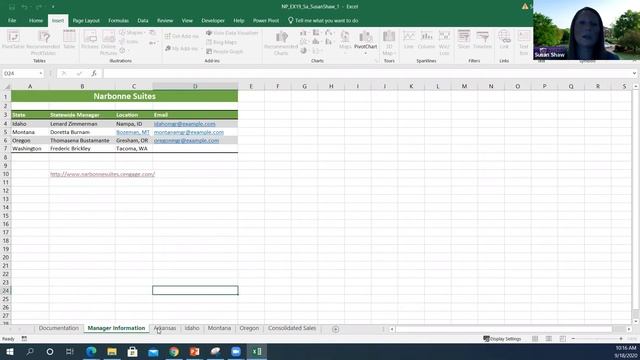Insert a PivotTable from the ribbon

pyautogui.click(x=13, y=40)
